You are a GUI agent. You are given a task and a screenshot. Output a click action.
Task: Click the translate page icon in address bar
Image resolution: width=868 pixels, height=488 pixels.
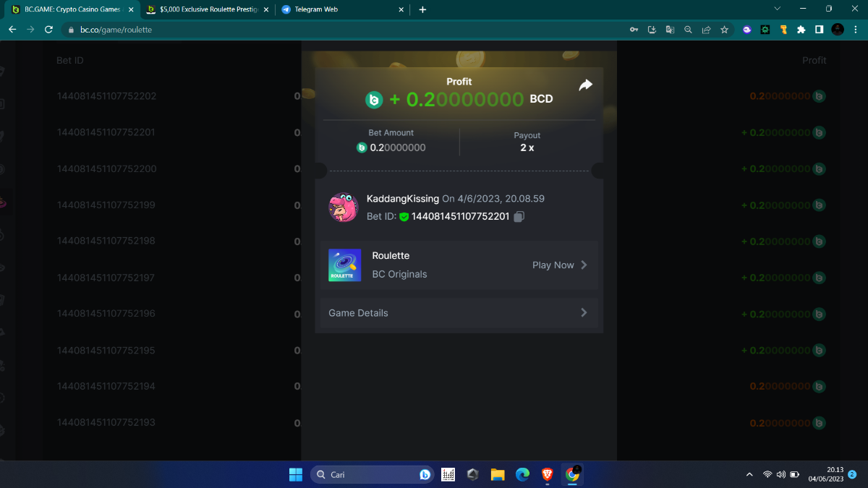pyautogui.click(x=670, y=30)
